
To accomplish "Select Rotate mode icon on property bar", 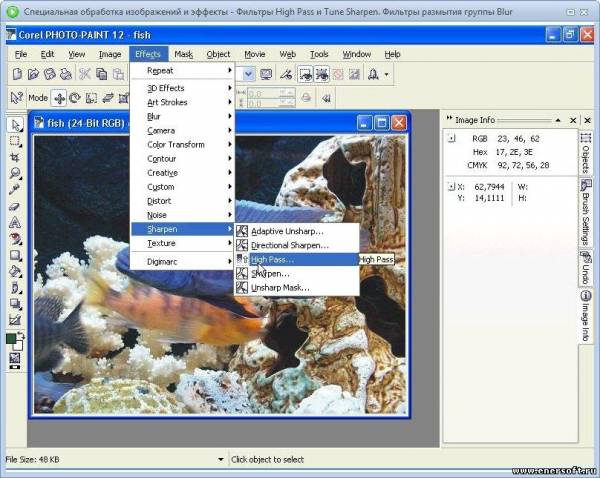I will [x=75, y=98].
